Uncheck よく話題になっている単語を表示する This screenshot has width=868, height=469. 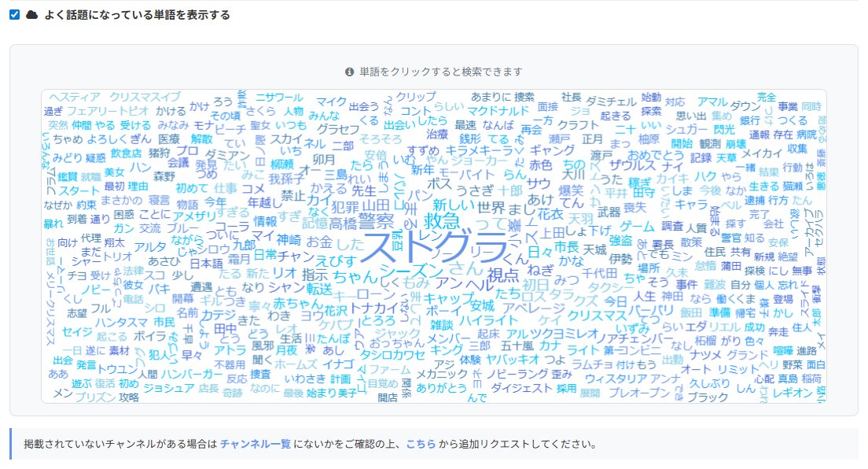(13, 13)
